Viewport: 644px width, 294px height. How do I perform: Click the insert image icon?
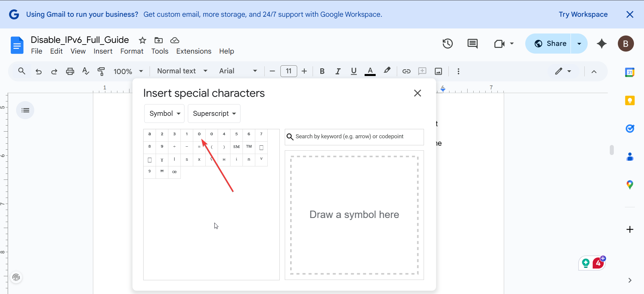[x=438, y=71]
